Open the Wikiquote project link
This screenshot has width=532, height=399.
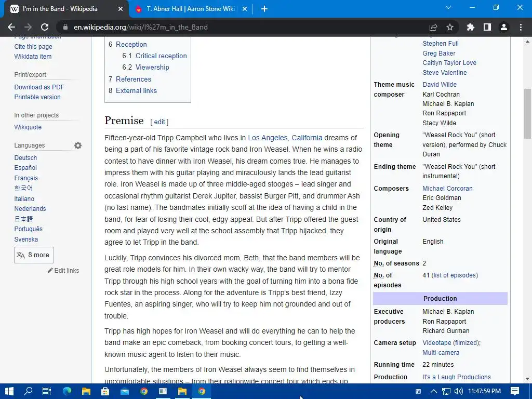28,127
